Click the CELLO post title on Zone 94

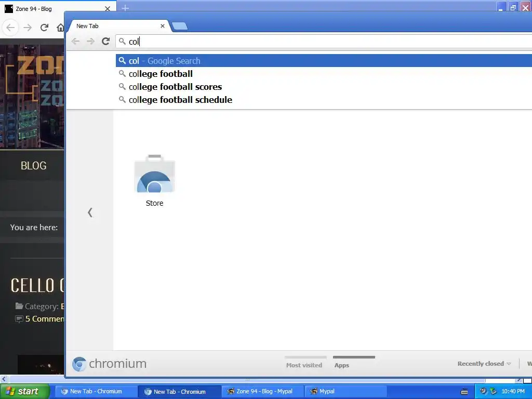pos(37,285)
